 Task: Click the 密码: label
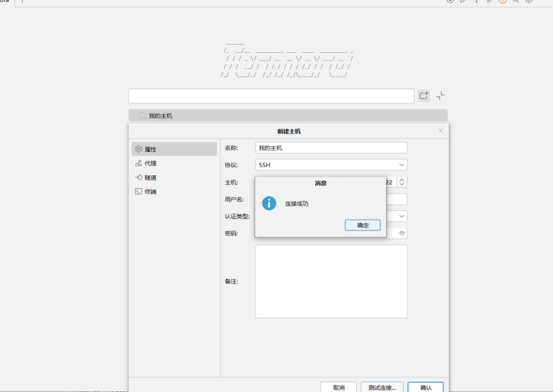(x=231, y=233)
